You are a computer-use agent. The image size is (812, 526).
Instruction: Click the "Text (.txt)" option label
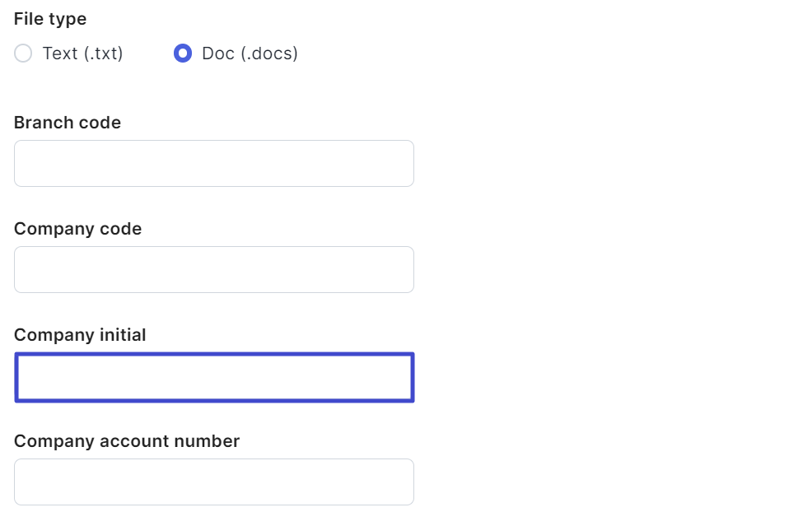82,54
